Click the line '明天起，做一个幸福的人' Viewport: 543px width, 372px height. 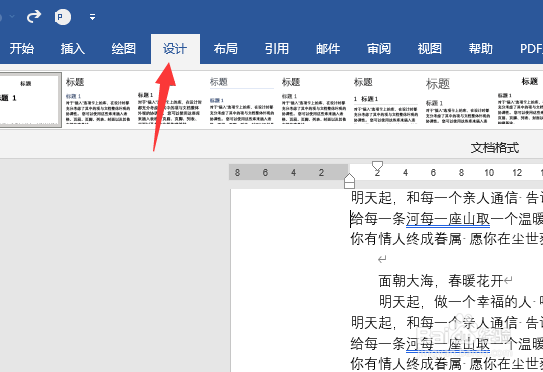[x=455, y=302]
